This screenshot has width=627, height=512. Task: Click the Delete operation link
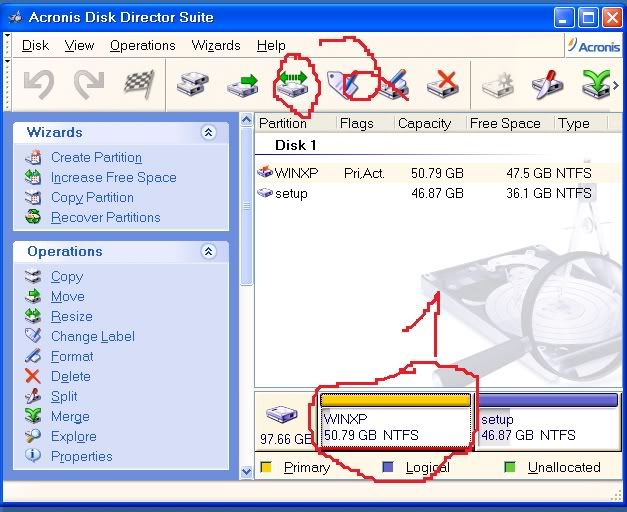click(x=71, y=376)
